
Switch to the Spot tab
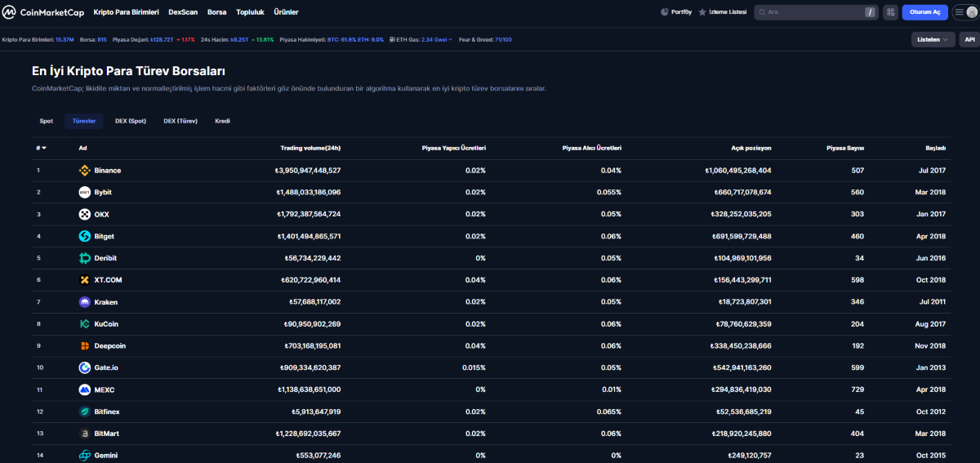click(47, 121)
